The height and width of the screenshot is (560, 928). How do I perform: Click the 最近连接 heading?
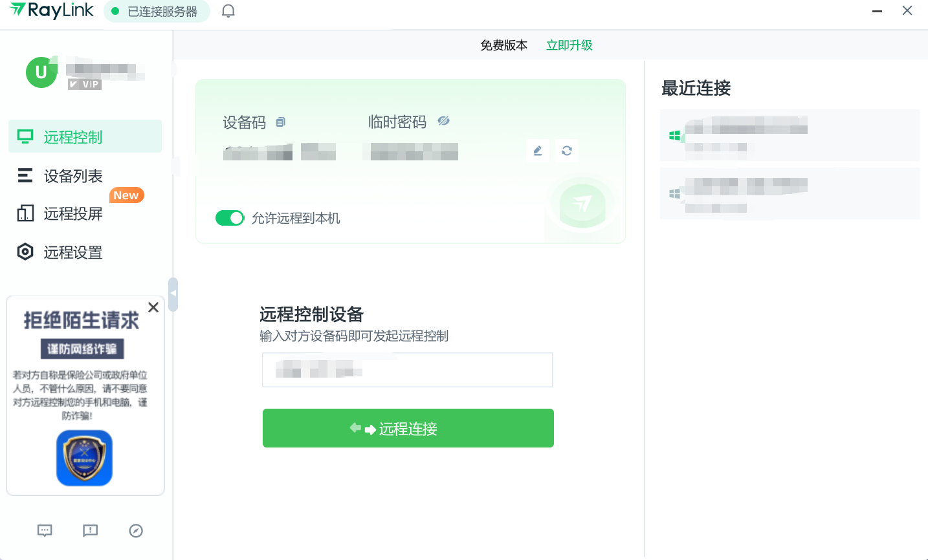point(696,88)
